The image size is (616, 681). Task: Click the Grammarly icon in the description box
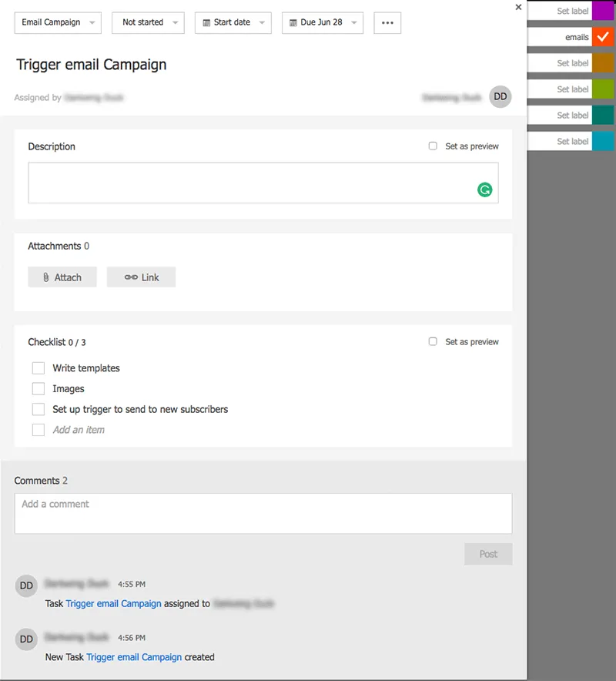(484, 189)
